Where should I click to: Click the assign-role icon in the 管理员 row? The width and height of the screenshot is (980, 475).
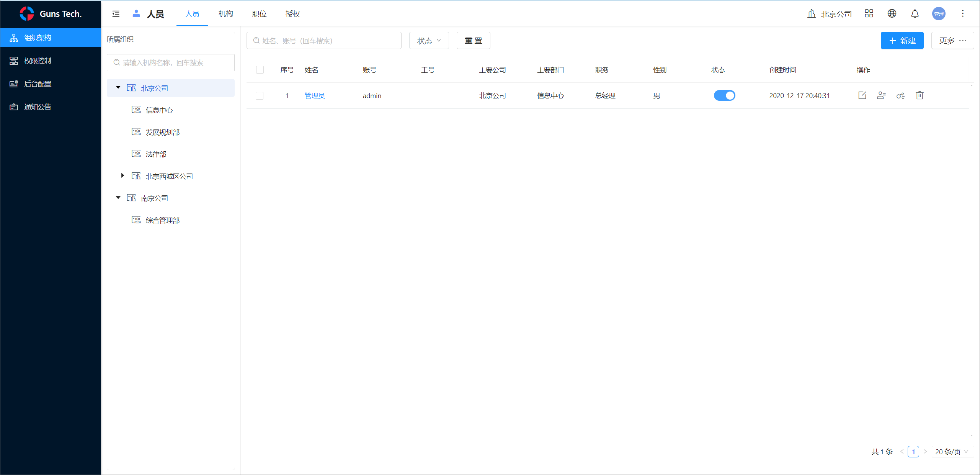[x=881, y=95]
